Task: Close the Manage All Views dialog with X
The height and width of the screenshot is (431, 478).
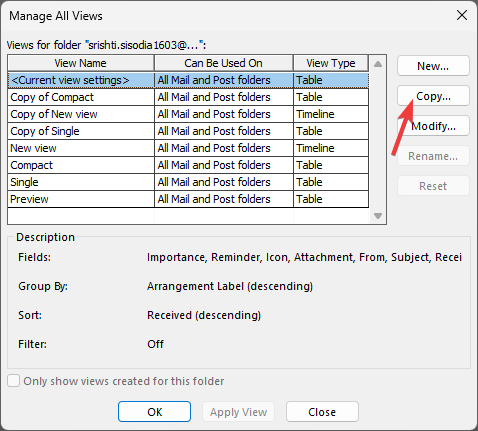Action: click(462, 15)
